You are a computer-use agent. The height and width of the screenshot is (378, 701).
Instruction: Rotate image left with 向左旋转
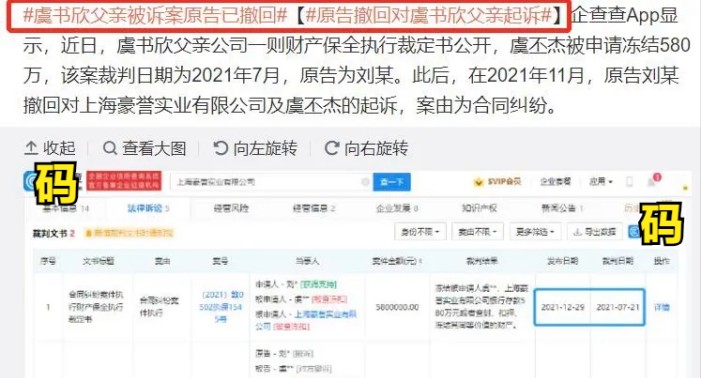point(255,148)
